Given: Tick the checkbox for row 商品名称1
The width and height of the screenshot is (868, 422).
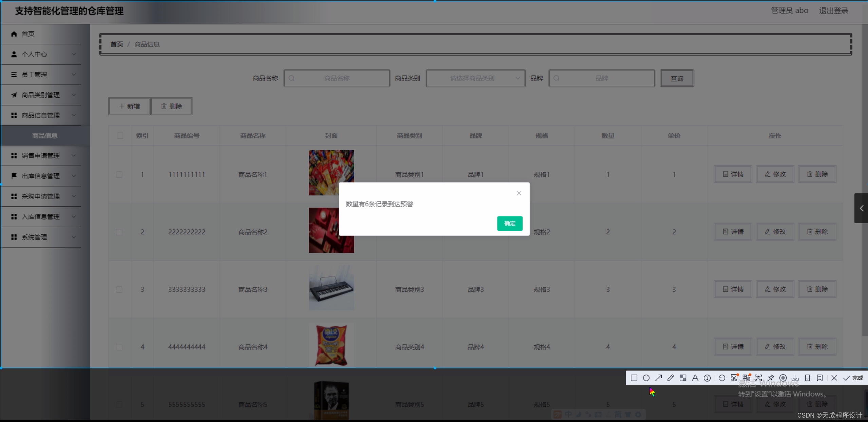Looking at the screenshot, I should pos(119,174).
